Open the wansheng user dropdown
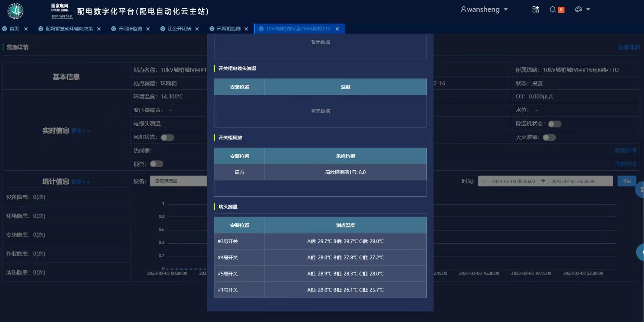This screenshot has height=322, width=644. [x=484, y=10]
